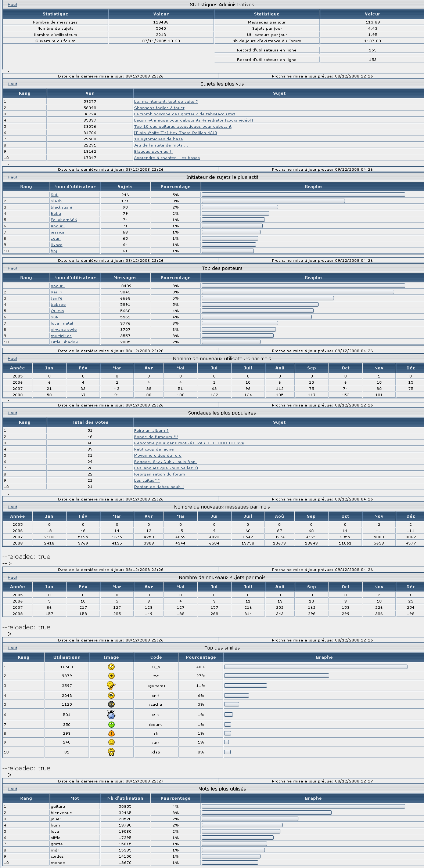424x868 pixels.
Task: Go to nirvana_style's profile
Action: pos(64,330)
